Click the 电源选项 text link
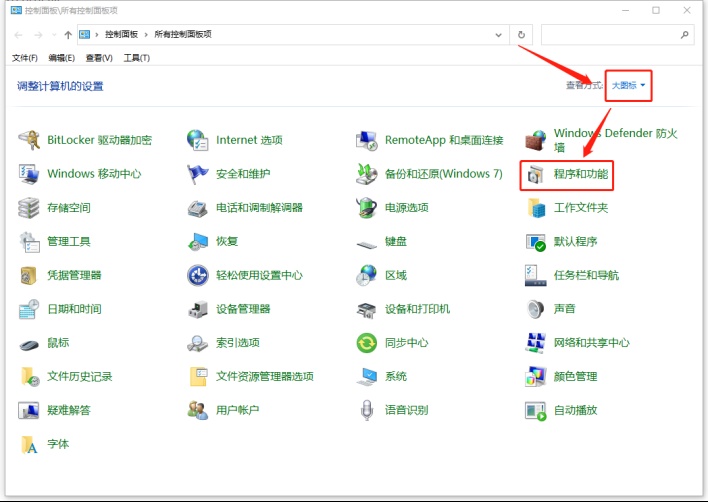708x502 pixels. click(x=406, y=208)
